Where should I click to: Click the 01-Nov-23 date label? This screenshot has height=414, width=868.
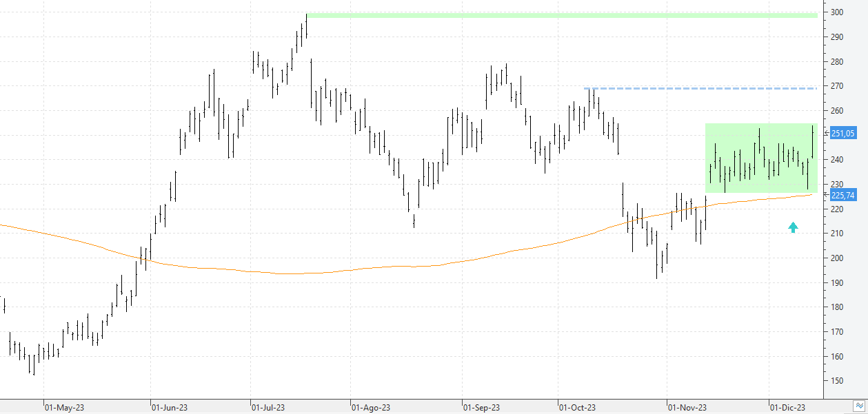point(687,408)
